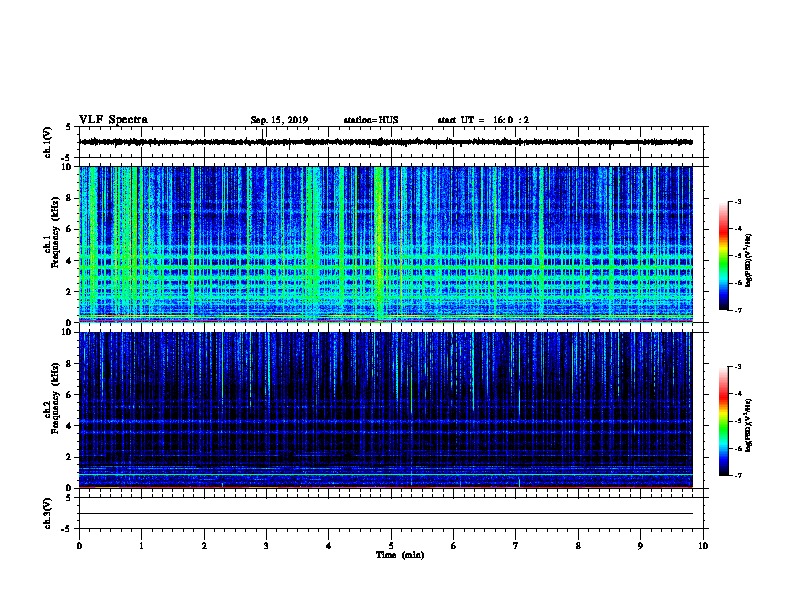Click inside the ch.1 spectrogram panel
Viewport: 792px width, 612px height.
(x=386, y=244)
